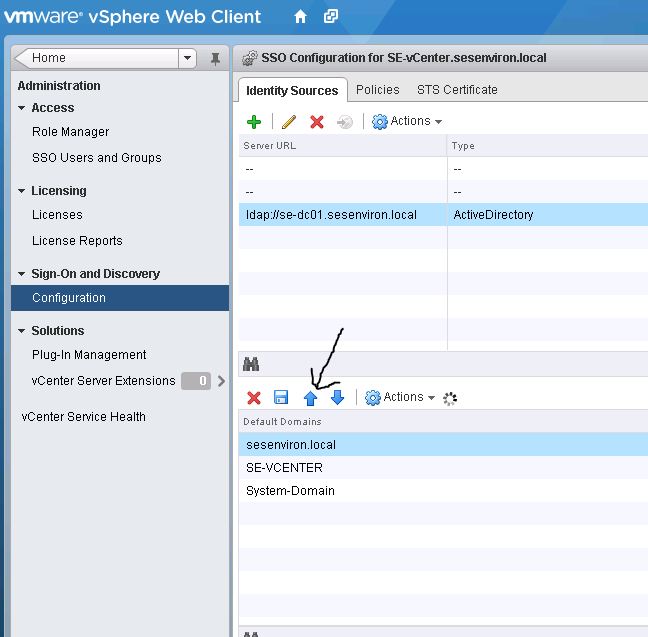
Task: Open SSO Users and Groups
Action: click(97, 158)
